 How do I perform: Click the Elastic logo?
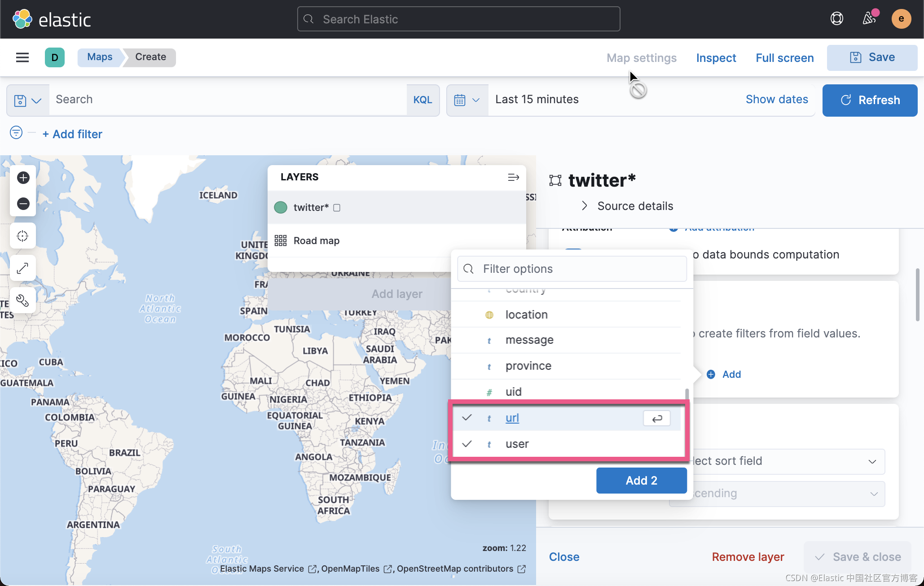(x=52, y=19)
